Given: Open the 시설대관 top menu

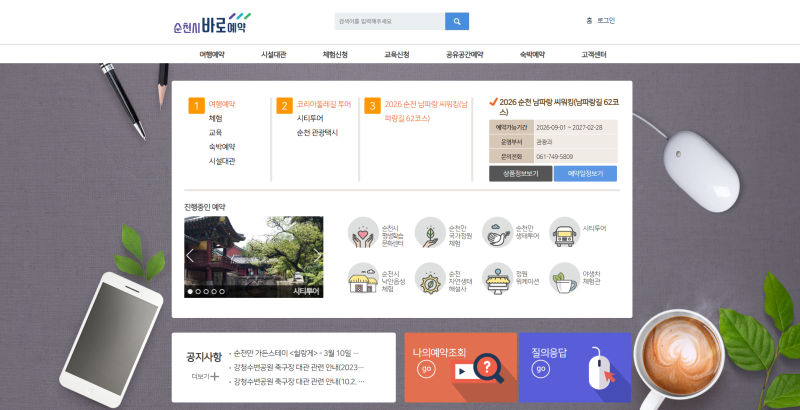Looking at the screenshot, I should (273, 55).
